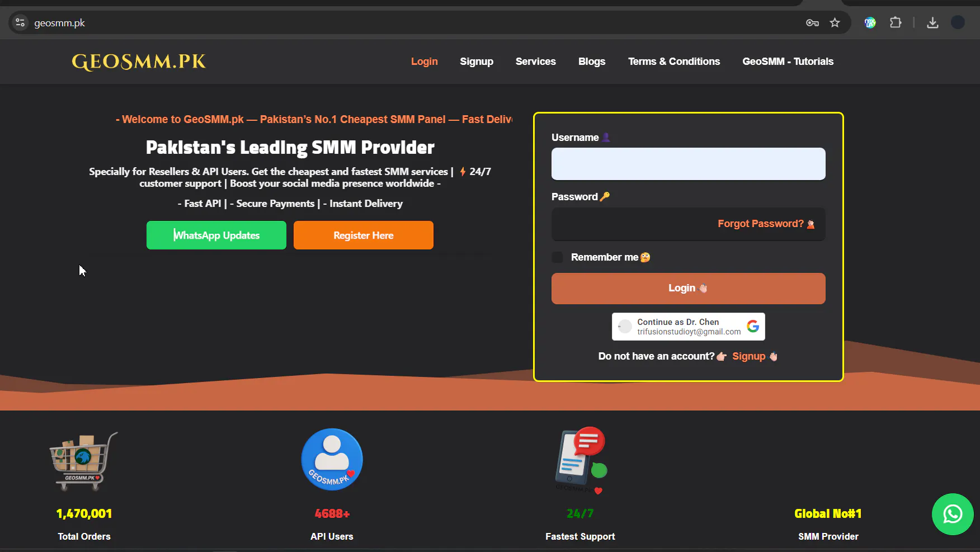980x552 pixels.
Task: Open the floating WhatsApp chat icon
Action: coord(953,514)
